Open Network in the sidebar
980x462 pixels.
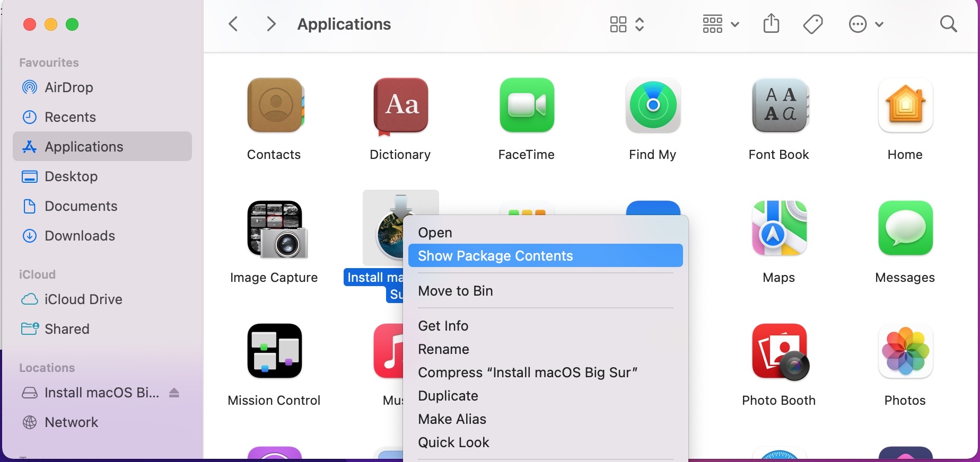click(102, 422)
